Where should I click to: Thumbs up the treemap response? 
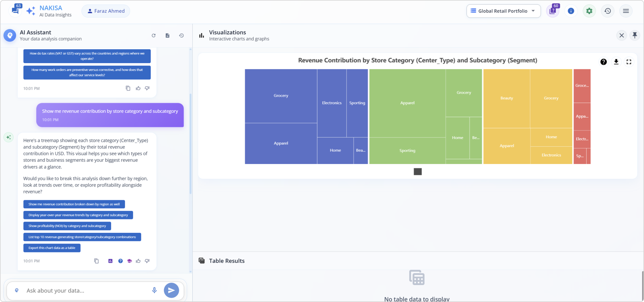click(x=138, y=261)
